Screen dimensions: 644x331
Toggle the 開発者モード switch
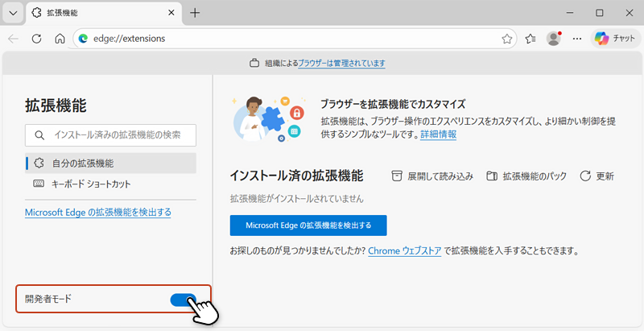tap(184, 300)
